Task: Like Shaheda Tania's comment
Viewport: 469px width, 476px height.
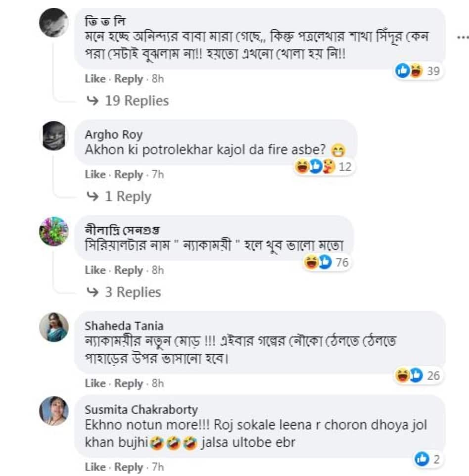Action: click(95, 383)
